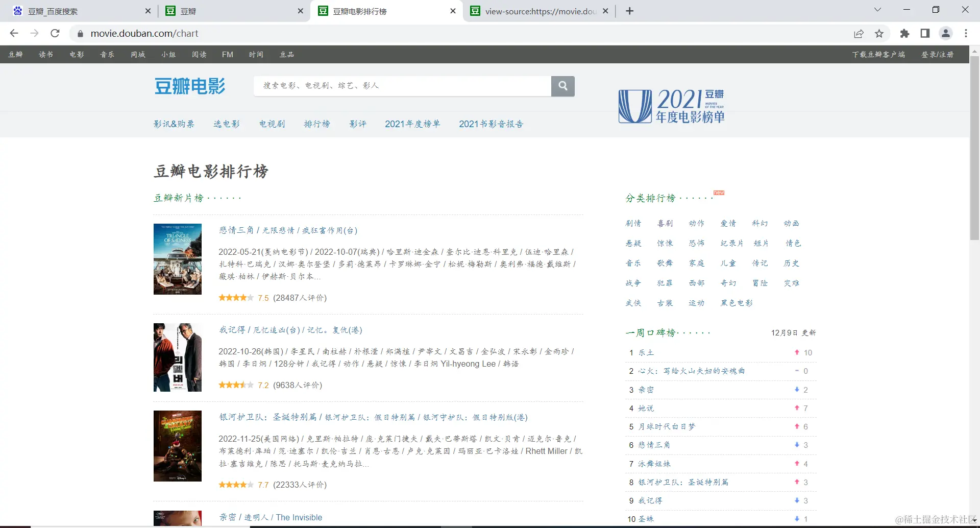
Task: Close the 豆瓣电影排行榜 tab
Action: tap(453, 11)
